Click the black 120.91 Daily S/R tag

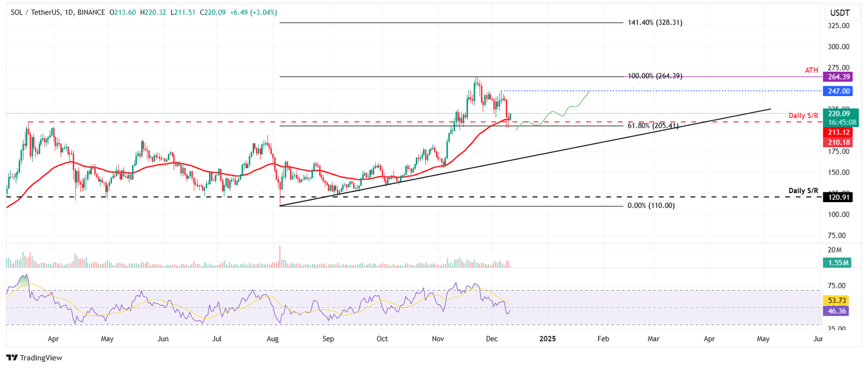[x=837, y=198]
